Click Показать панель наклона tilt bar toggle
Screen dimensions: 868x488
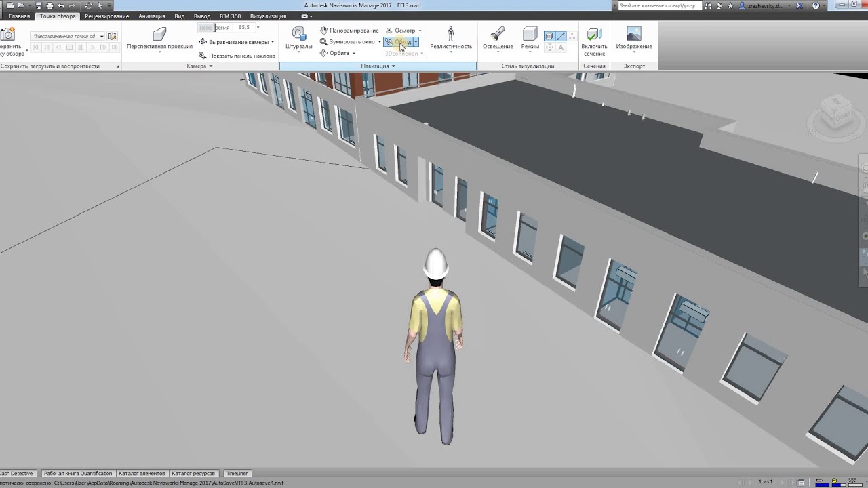click(237, 56)
